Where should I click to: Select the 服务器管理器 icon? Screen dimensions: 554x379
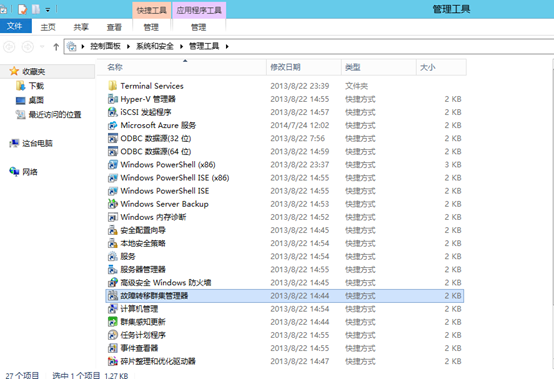[112, 269]
